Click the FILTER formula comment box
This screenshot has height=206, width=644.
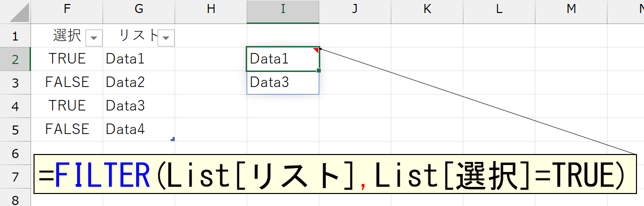click(334, 175)
